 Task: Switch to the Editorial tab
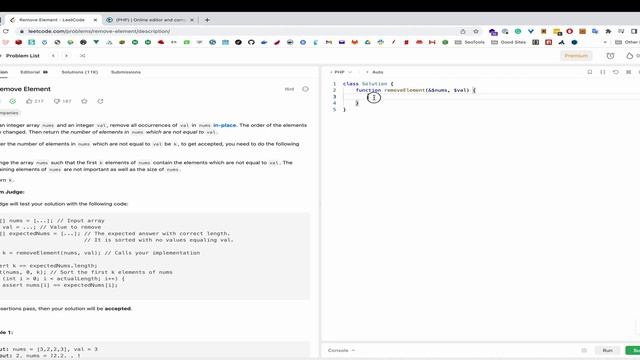[34, 72]
